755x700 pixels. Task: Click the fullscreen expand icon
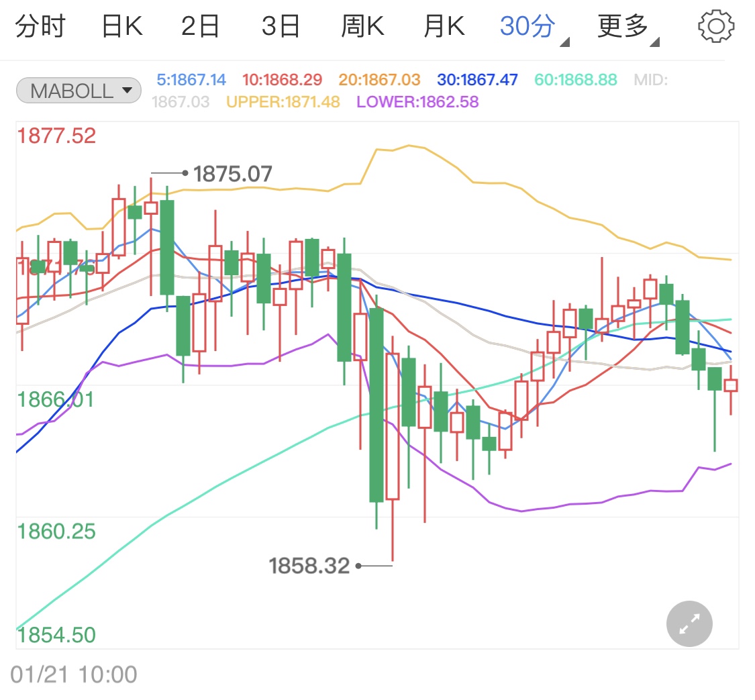point(689,623)
